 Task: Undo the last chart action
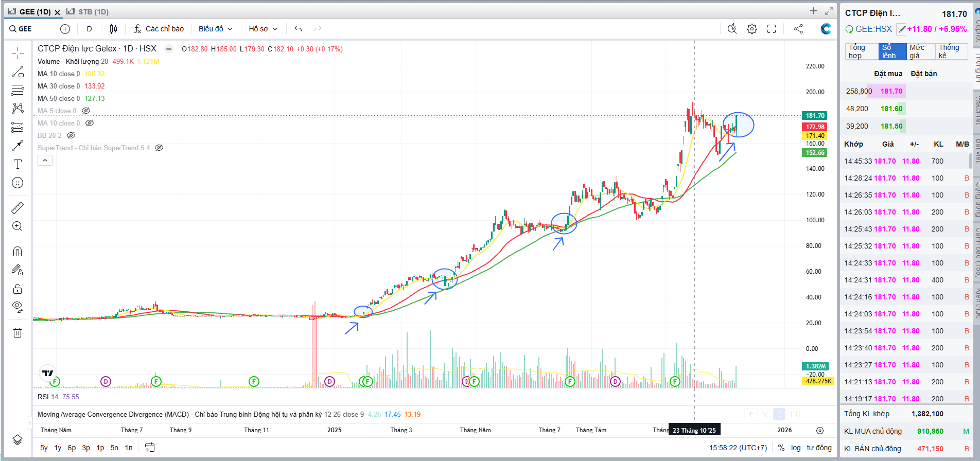click(298, 29)
